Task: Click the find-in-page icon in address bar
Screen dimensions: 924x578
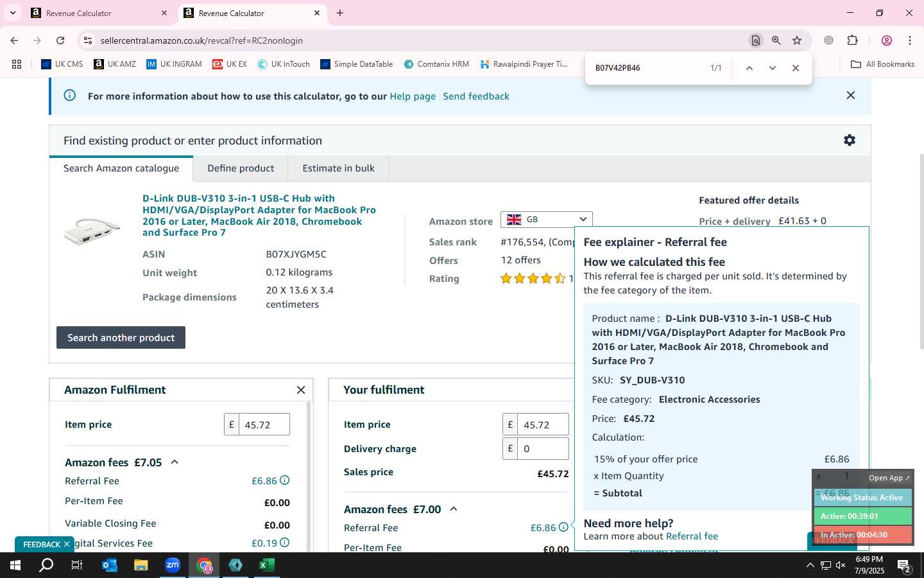Action: click(x=756, y=40)
